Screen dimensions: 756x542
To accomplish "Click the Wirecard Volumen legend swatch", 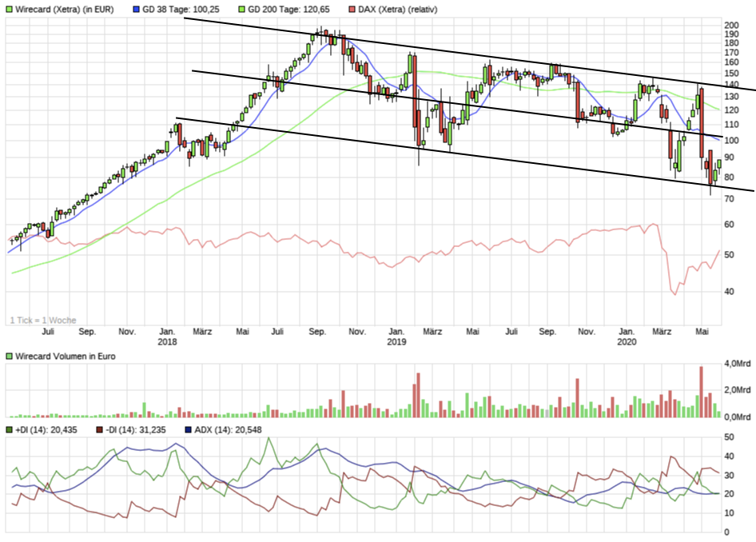I will coord(9,357).
